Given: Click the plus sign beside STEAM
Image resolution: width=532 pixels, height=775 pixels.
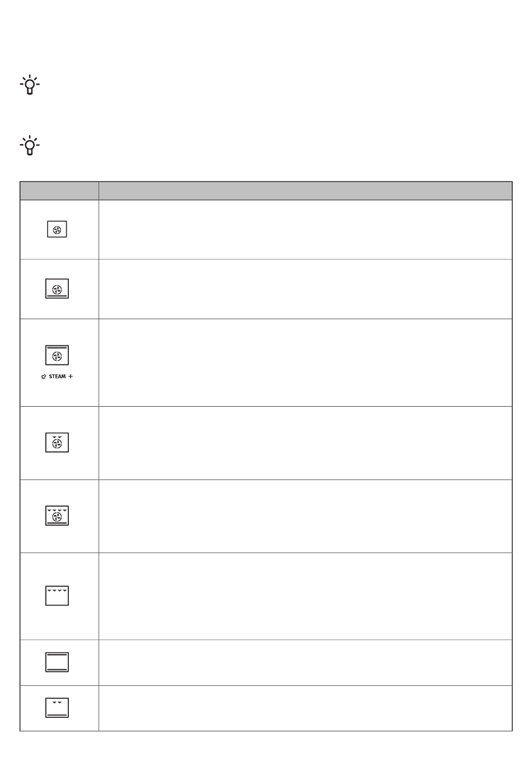Looking at the screenshot, I should [x=71, y=377].
